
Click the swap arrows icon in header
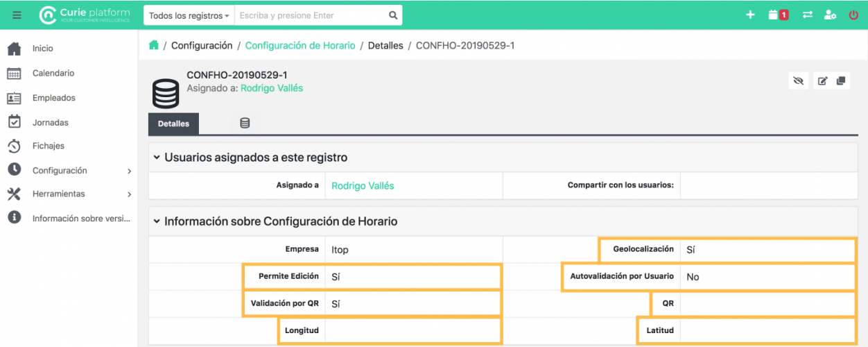(807, 15)
